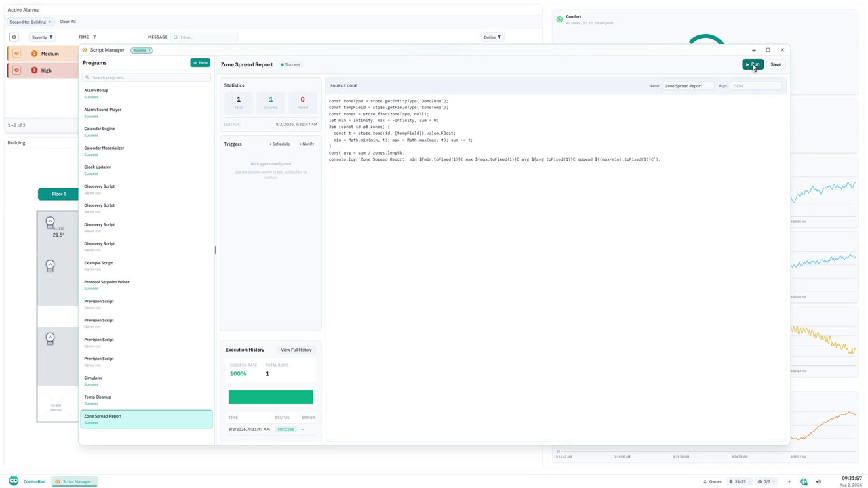Toggle the alarm header eye visibility button
The image size is (868, 488).
tap(14, 37)
